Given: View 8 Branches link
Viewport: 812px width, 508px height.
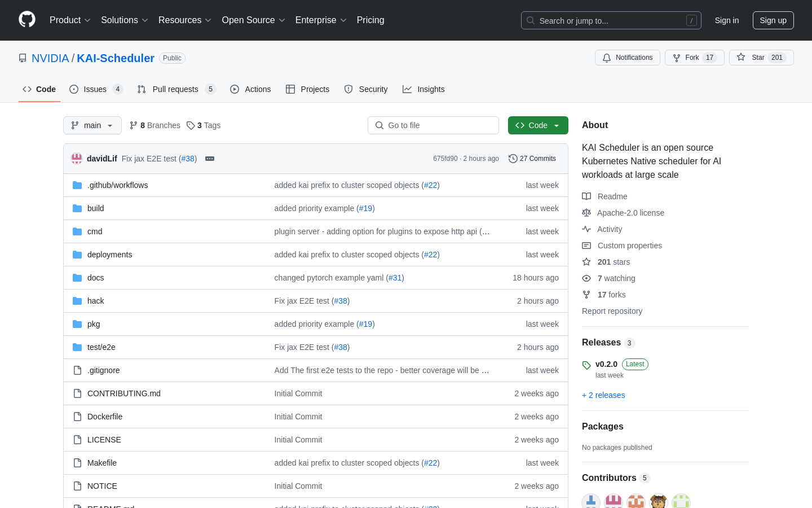Looking at the screenshot, I should pos(155,125).
